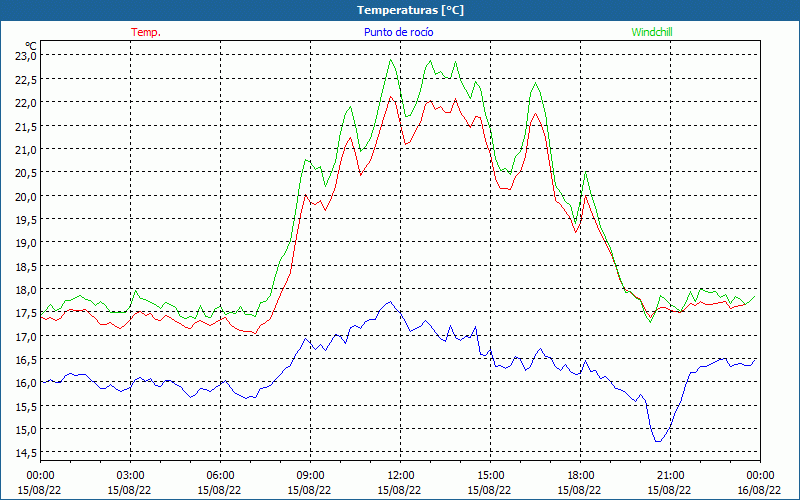Click the 19,5 y-axis value
This screenshot has width=800, height=500.
[26, 219]
